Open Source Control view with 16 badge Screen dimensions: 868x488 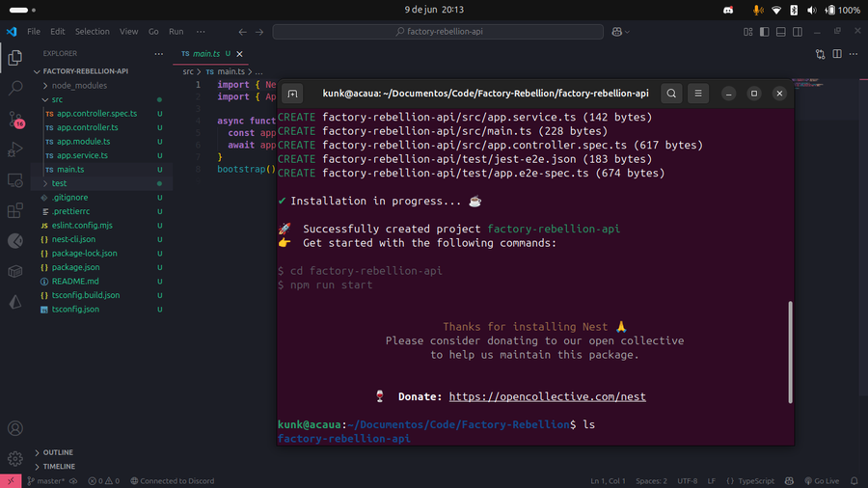(14, 119)
